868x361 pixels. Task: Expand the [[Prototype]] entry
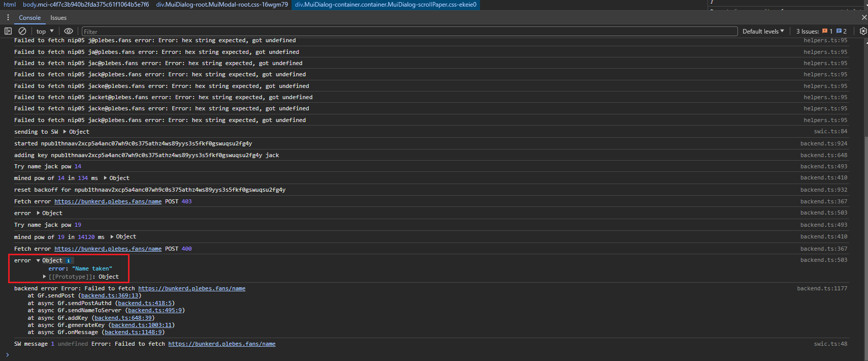click(x=45, y=277)
